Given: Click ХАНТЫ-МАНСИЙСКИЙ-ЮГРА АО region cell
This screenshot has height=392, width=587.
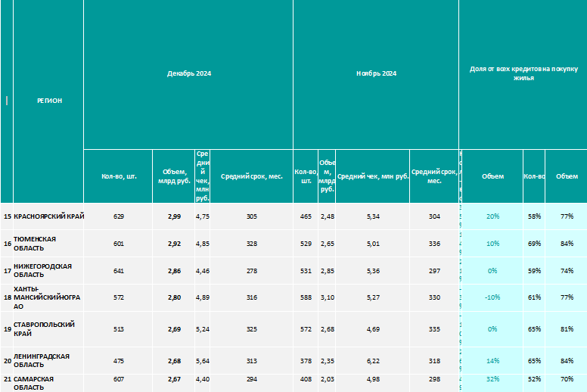Looking at the screenshot, I should coord(47,297).
